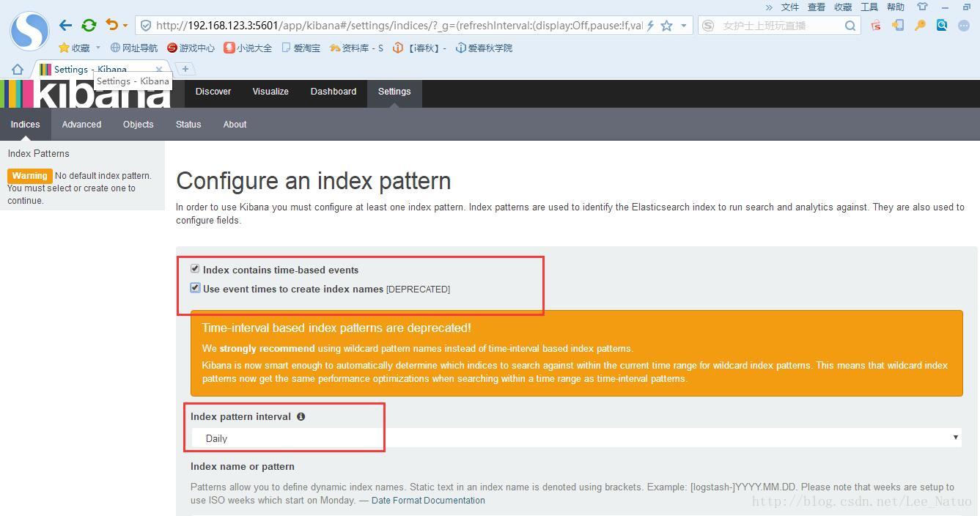Open the 爱春秋学院 bookmark

point(484,48)
